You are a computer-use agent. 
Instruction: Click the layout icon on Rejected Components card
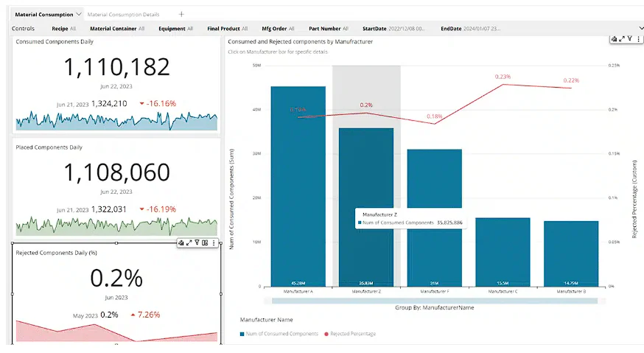[205, 243]
